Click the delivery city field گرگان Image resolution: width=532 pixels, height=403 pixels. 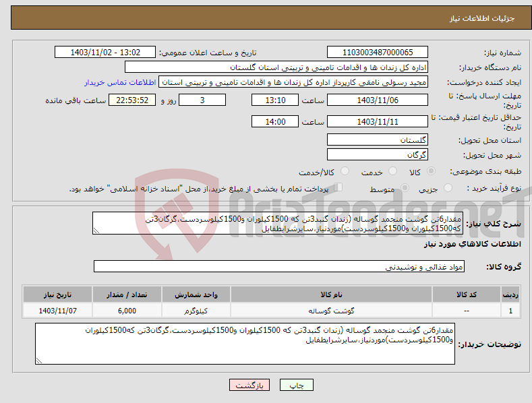(x=378, y=155)
